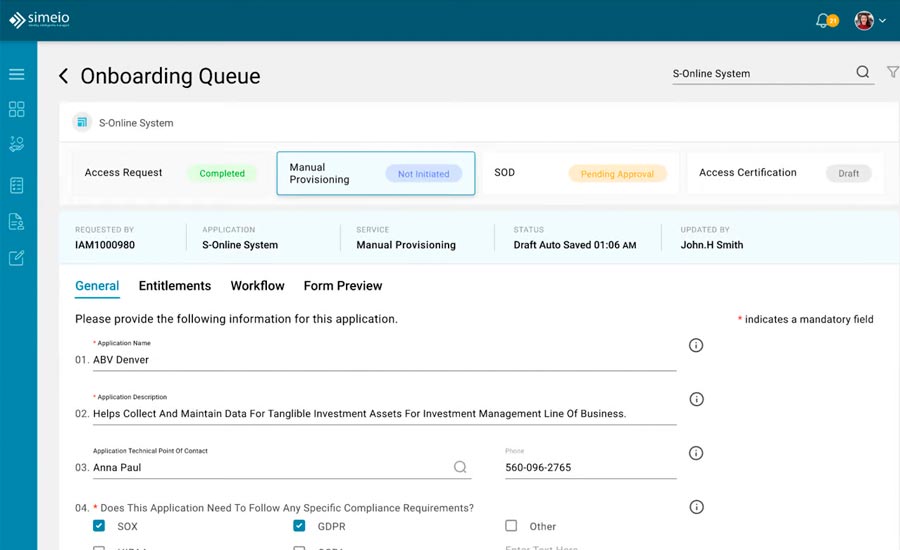Viewport: 900px width, 550px height.
Task: Open the Technical Point of Contact lookup
Action: click(460, 467)
